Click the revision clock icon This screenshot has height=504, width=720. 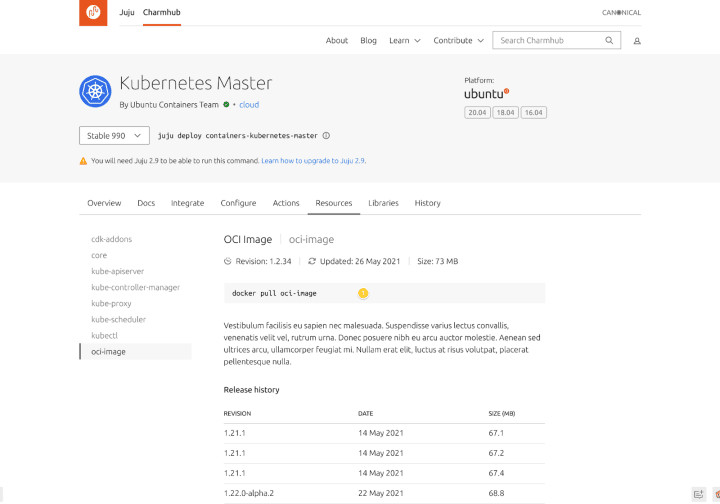pos(227,261)
